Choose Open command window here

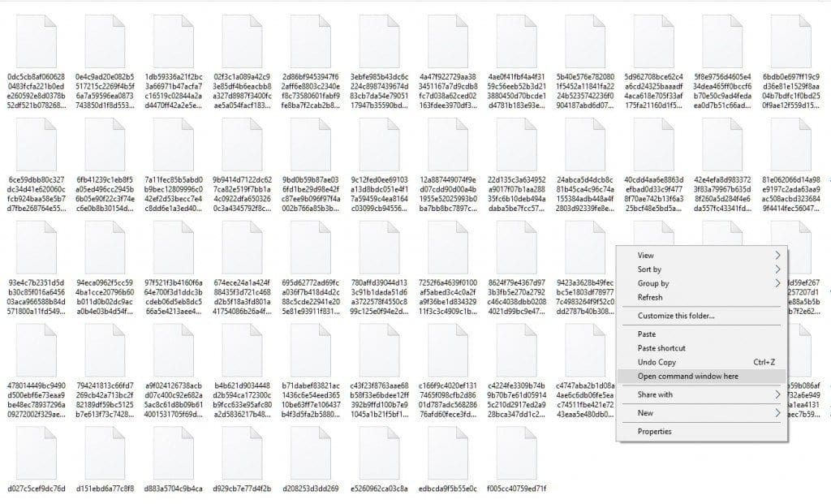[x=687, y=376]
